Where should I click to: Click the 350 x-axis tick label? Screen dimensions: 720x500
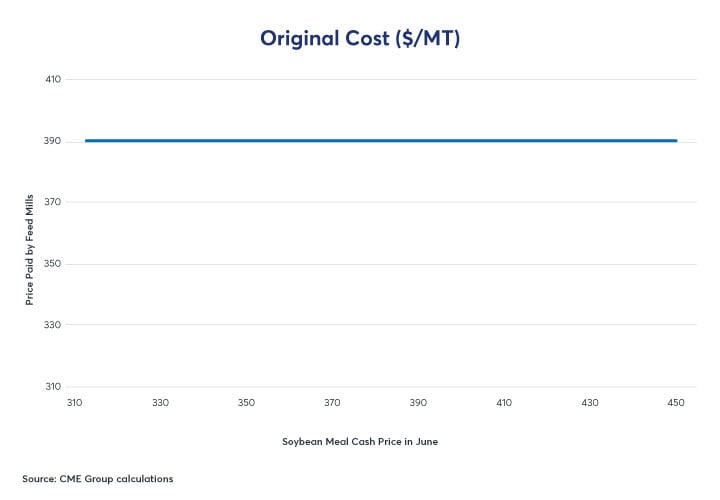coord(246,403)
